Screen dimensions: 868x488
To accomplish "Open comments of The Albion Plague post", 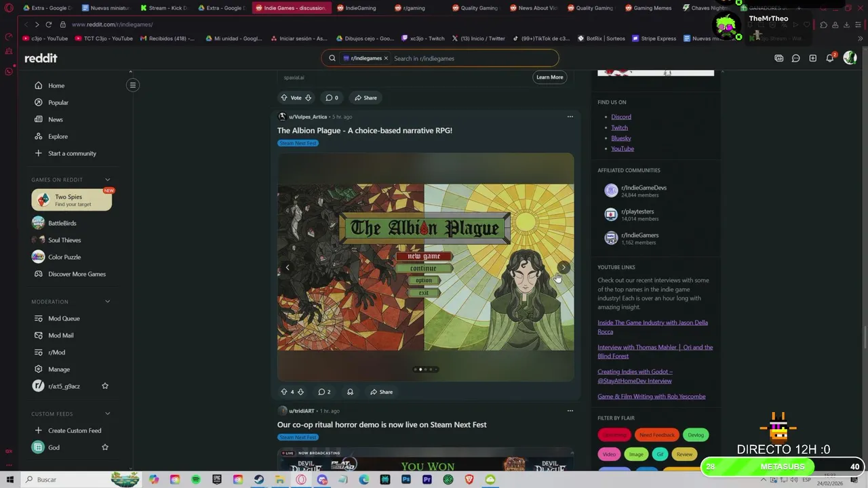I will pyautogui.click(x=325, y=392).
